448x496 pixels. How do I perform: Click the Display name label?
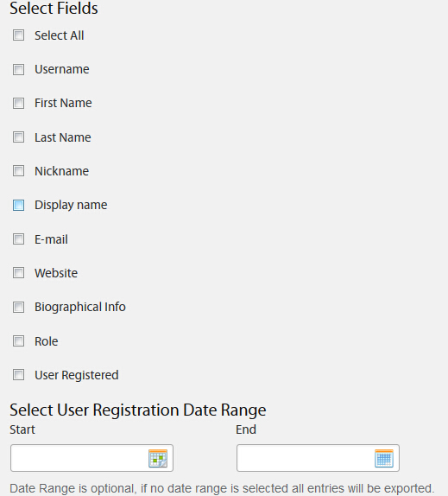coord(71,206)
